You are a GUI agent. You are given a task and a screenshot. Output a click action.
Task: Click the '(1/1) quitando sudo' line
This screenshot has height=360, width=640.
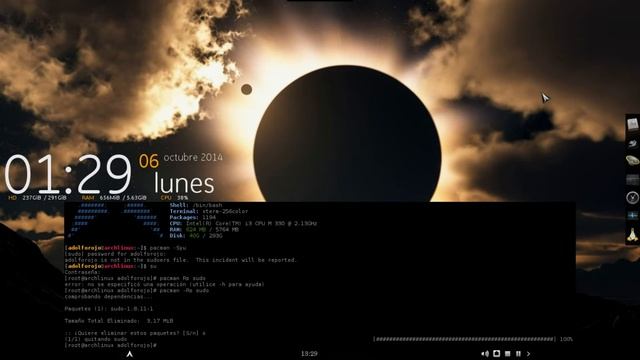click(x=96, y=339)
